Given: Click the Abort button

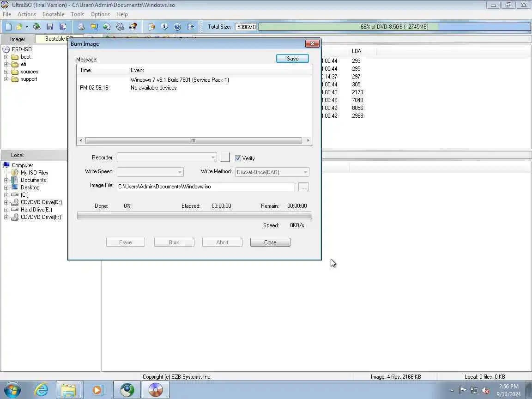Looking at the screenshot, I should coord(222,242).
